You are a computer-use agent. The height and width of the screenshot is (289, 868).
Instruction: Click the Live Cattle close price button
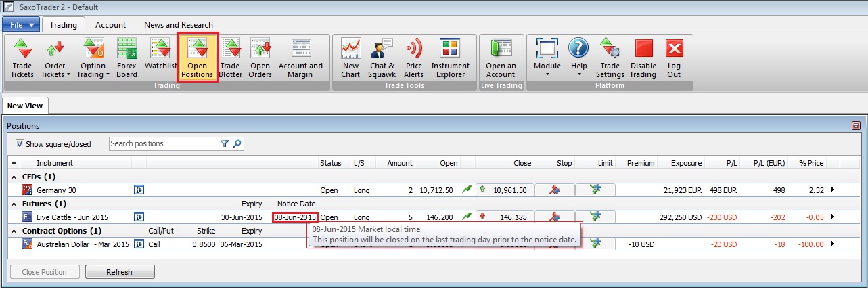click(x=504, y=217)
